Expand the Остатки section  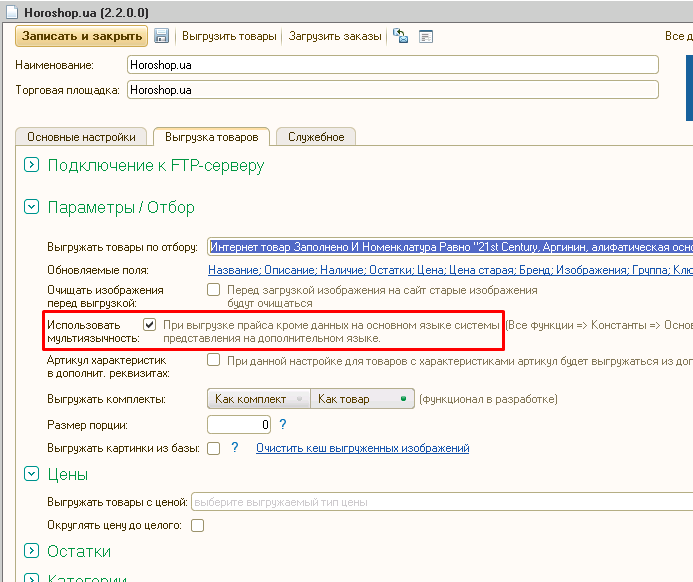(x=31, y=551)
